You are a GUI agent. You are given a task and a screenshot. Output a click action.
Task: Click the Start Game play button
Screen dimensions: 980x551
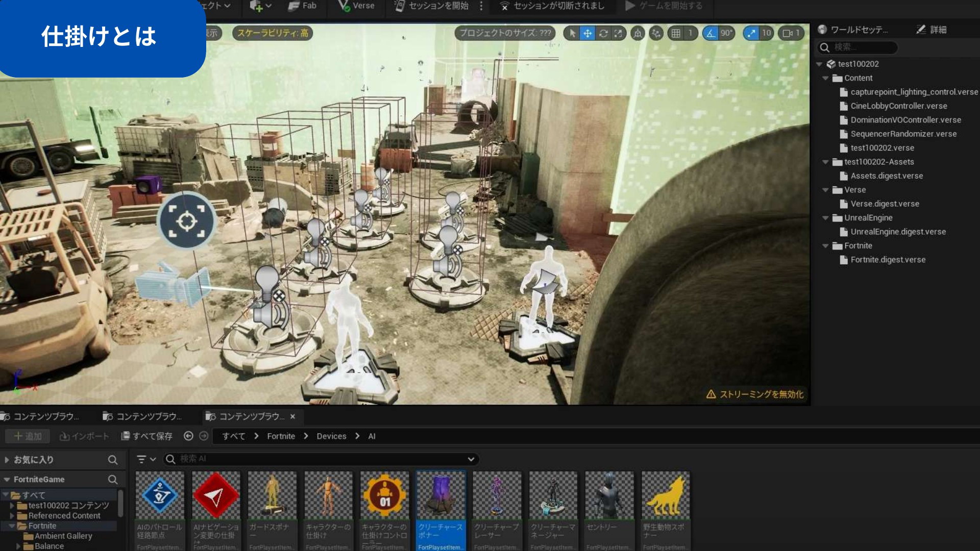click(x=664, y=6)
